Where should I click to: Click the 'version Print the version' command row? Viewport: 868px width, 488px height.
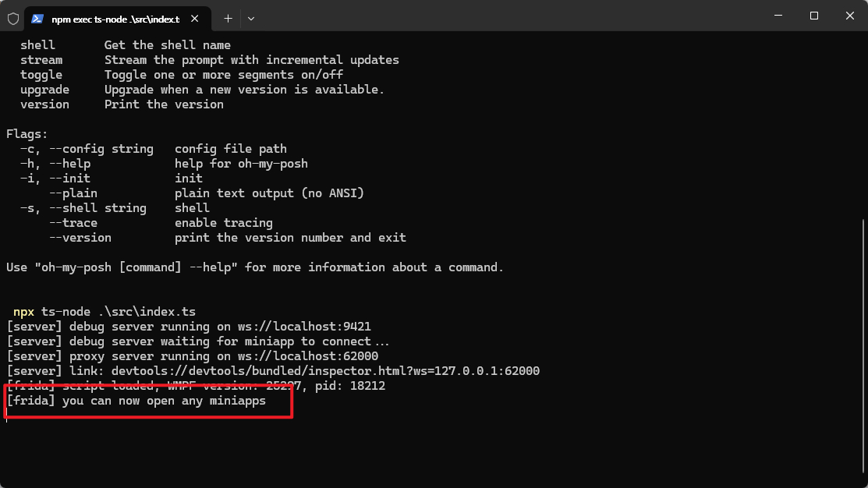pos(122,104)
